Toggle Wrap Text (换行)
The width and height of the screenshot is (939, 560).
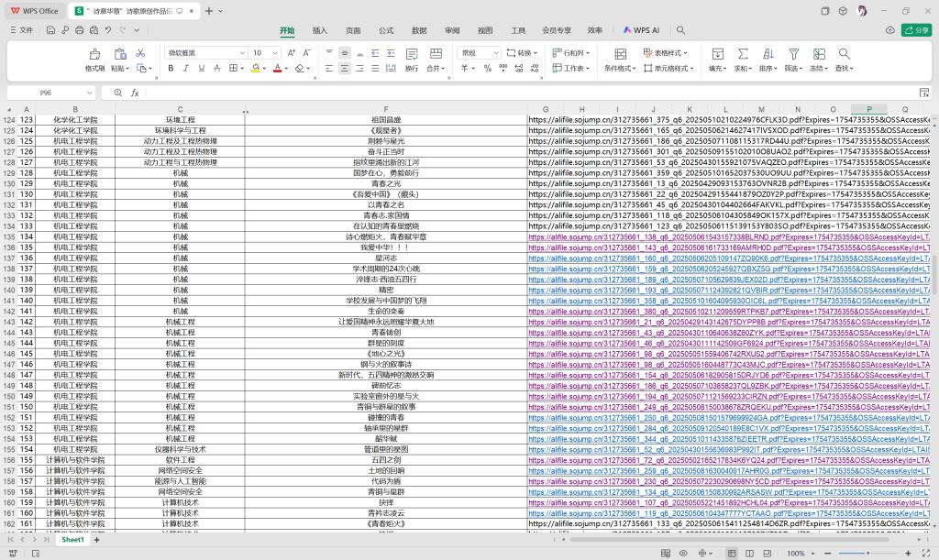pyautogui.click(x=412, y=54)
